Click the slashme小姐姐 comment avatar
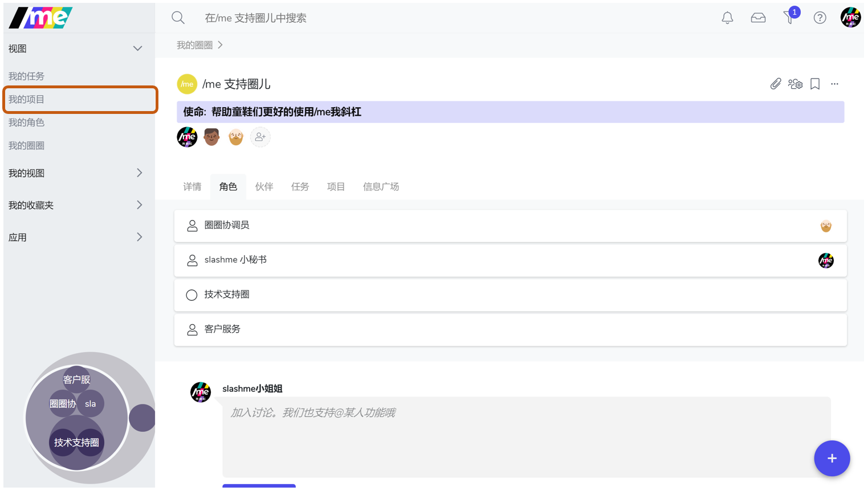Viewport: 868px width, 495px height. 201,392
